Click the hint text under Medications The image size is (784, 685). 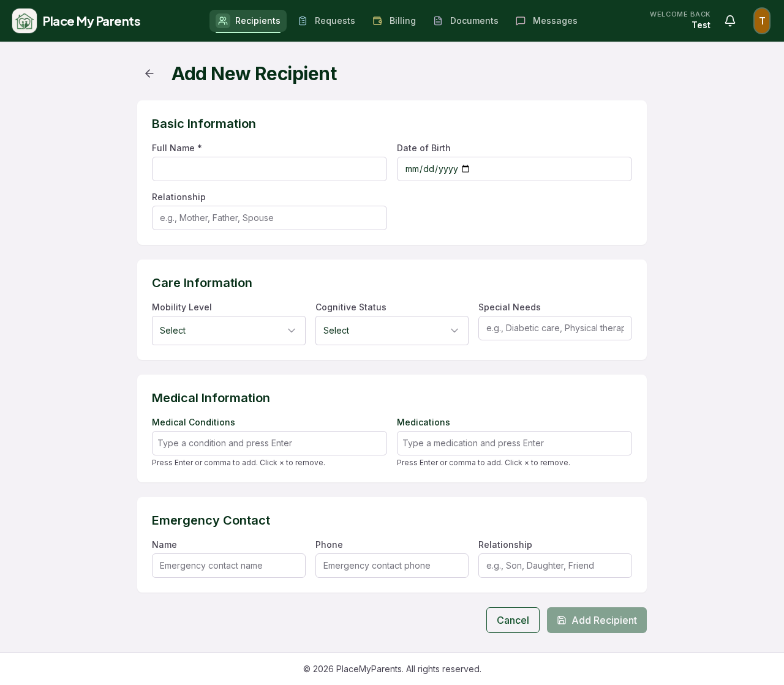point(483,463)
